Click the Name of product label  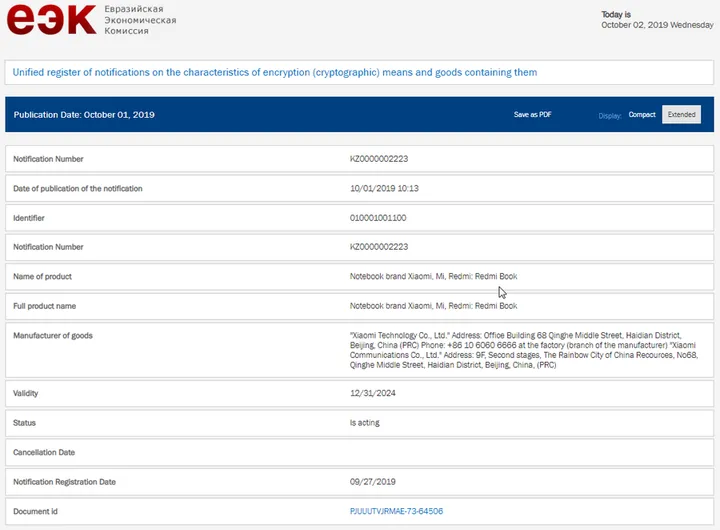click(42, 276)
